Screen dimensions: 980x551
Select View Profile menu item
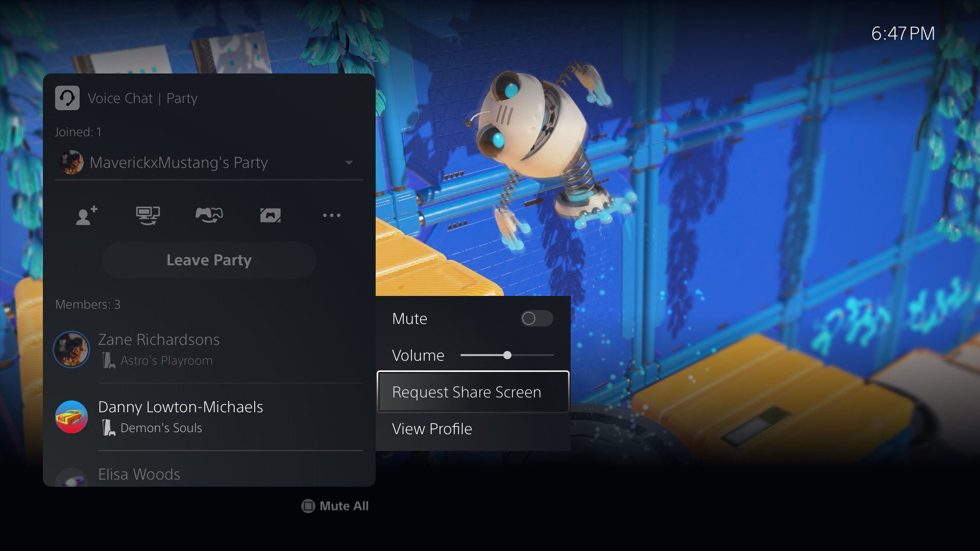click(431, 428)
